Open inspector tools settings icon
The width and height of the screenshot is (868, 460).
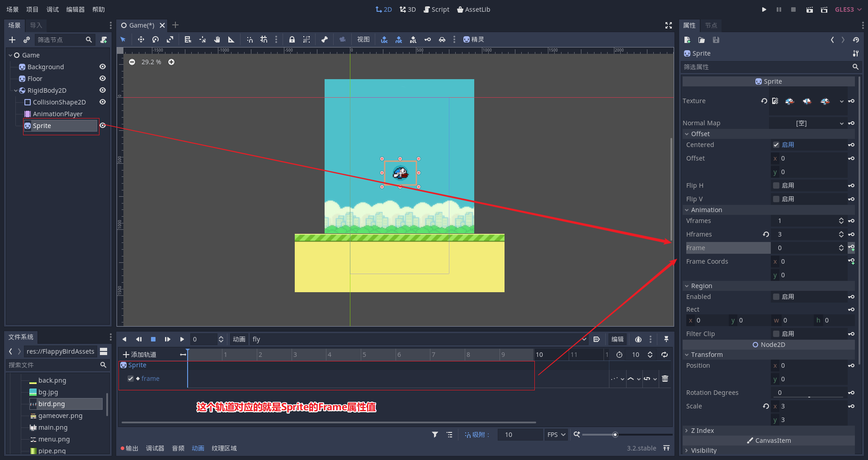click(856, 53)
